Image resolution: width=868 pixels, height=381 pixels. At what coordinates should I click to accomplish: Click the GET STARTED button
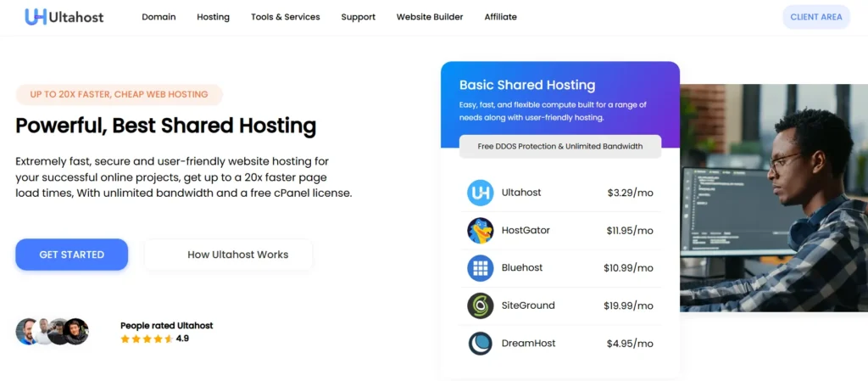click(x=71, y=255)
